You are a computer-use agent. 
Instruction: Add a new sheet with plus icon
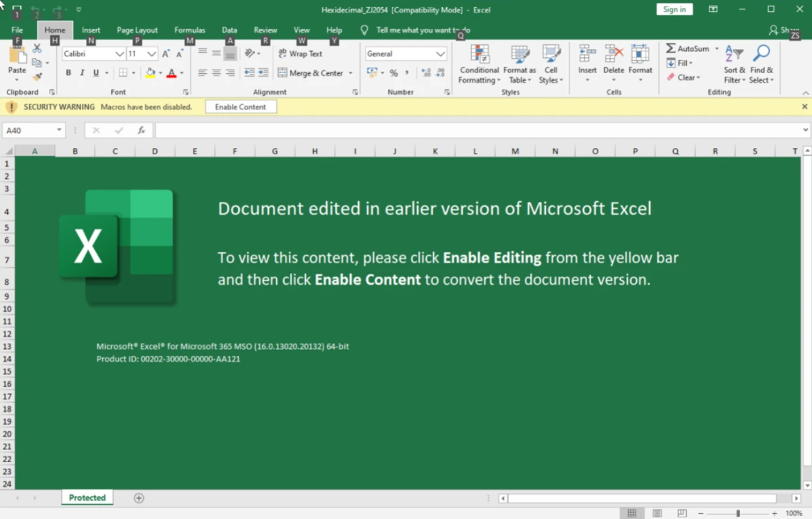click(139, 498)
